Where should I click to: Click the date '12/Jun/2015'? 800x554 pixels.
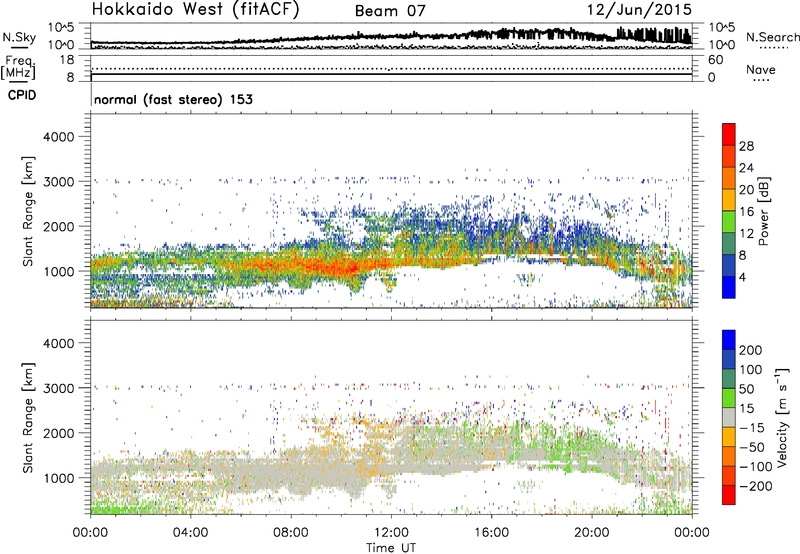(x=639, y=10)
